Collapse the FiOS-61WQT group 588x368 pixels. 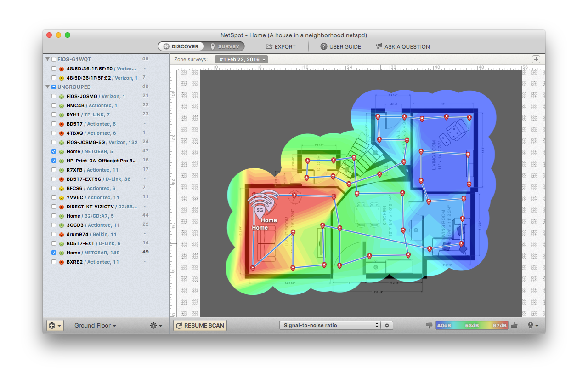47,59
